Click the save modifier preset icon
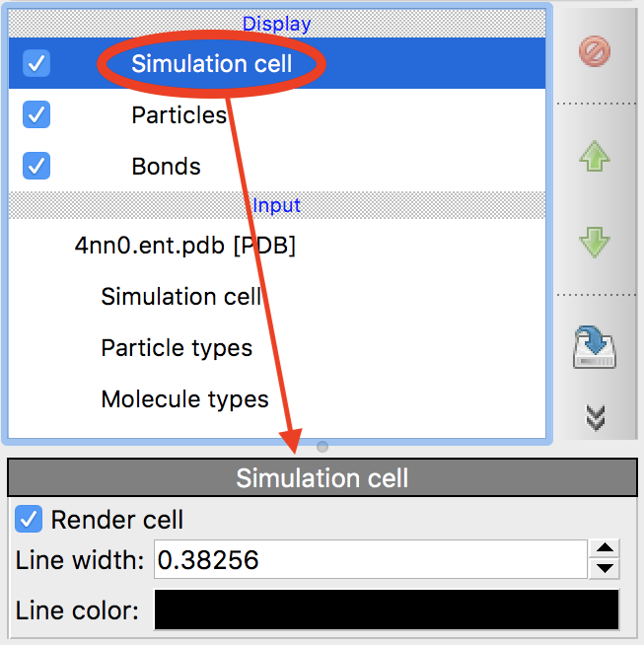 [595, 349]
